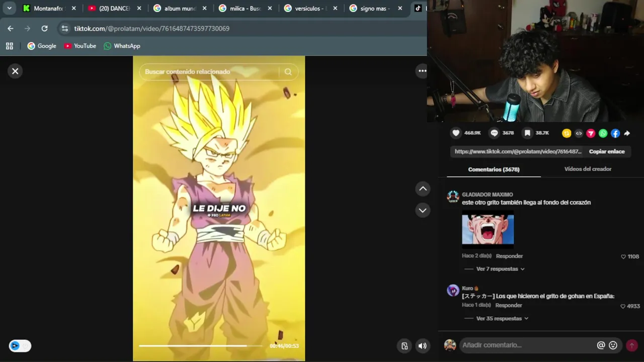
Task: Close the signo mas tab
Action: (x=400, y=9)
